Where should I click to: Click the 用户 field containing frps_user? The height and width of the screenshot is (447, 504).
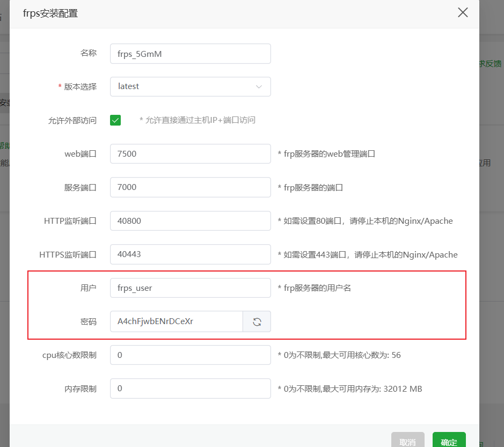190,288
